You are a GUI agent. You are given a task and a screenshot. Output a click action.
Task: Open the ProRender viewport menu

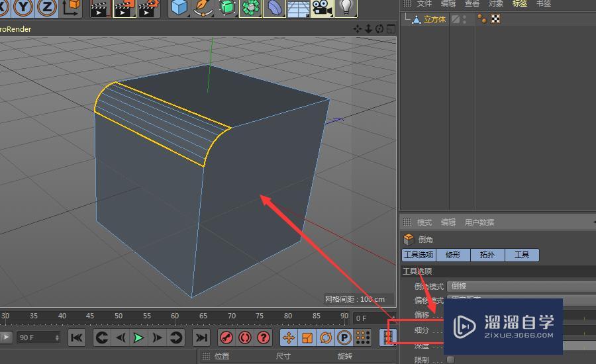tap(16, 29)
